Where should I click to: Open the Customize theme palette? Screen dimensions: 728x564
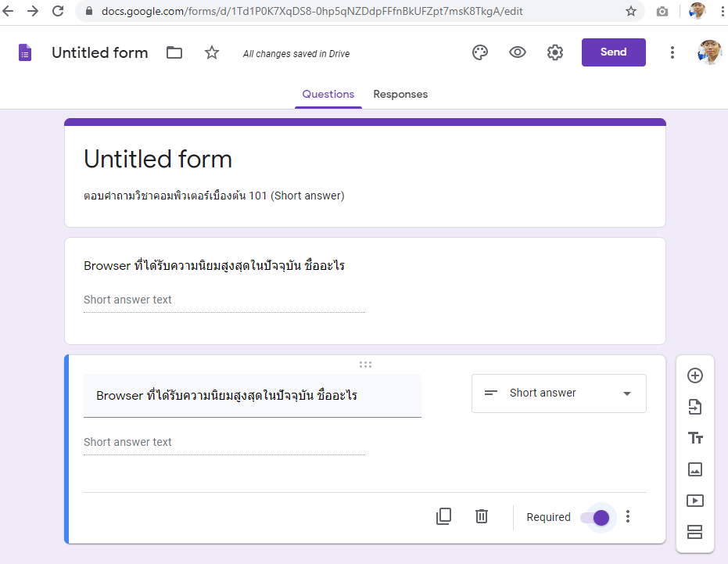coord(480,52)
